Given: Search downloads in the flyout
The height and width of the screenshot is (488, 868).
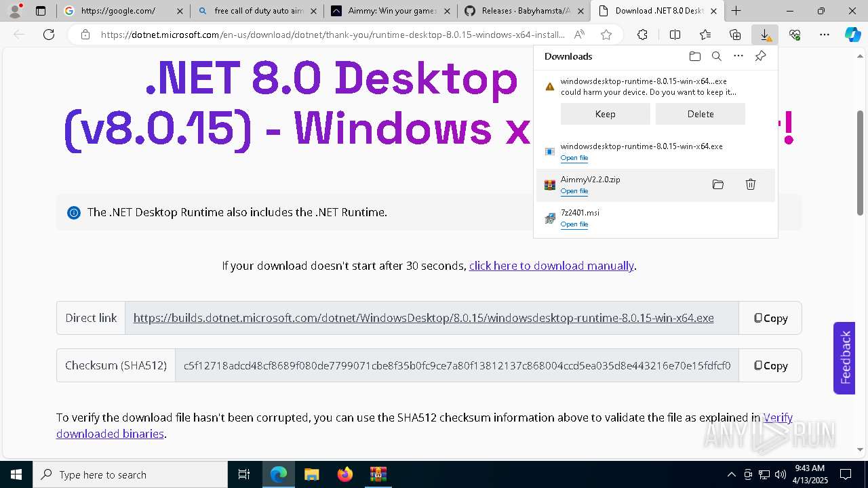Looking at the screenshot, I should [716, 56].
